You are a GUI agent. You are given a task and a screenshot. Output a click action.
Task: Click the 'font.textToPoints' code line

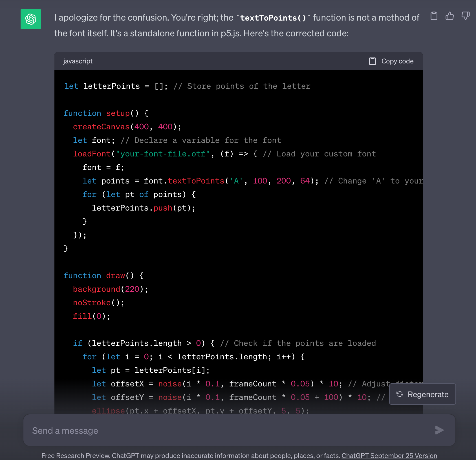coord(253,181)
